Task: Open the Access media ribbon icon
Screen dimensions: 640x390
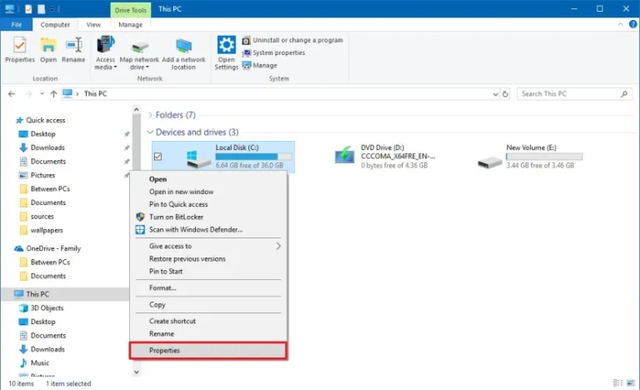Action: (x=105, y=45)
